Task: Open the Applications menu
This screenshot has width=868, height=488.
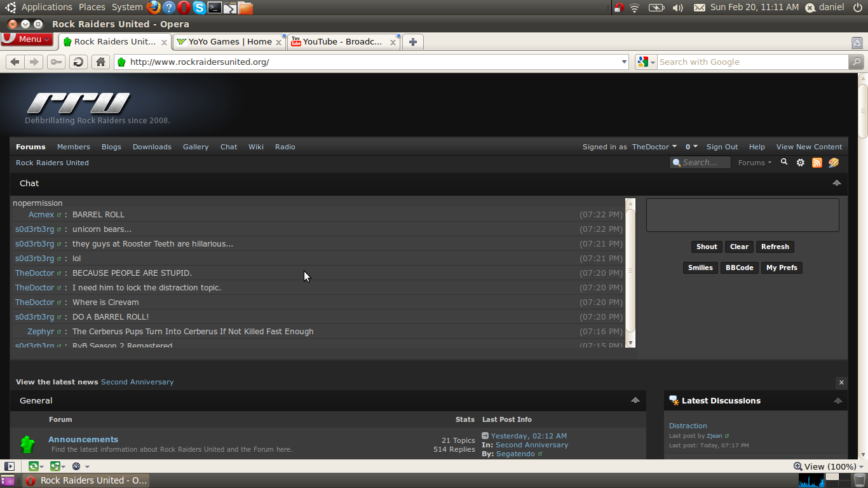Action: pyautogui.click(x=46, y=7)
